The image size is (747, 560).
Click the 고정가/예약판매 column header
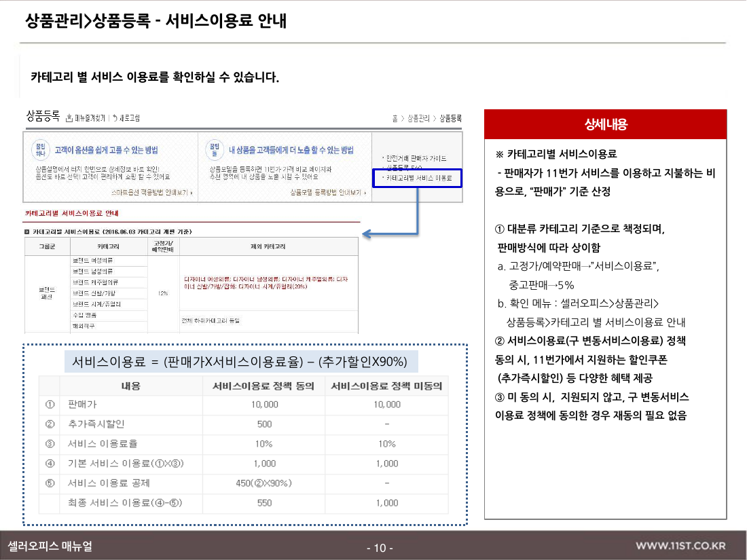click(x=164, y=246)
